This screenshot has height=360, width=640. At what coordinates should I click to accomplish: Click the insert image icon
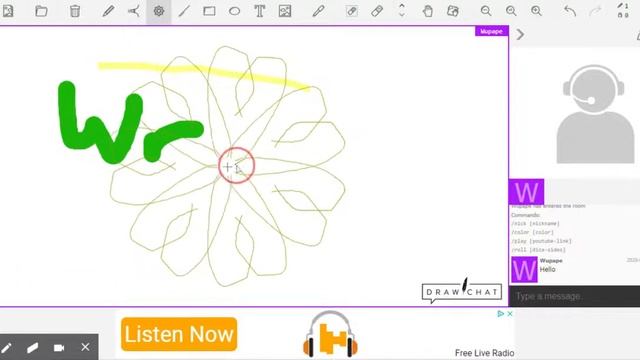pos(285,11)
